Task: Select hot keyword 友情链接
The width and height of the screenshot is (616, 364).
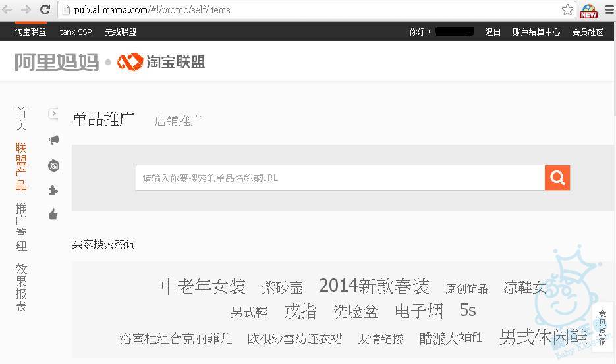Action: pos(381,339)
